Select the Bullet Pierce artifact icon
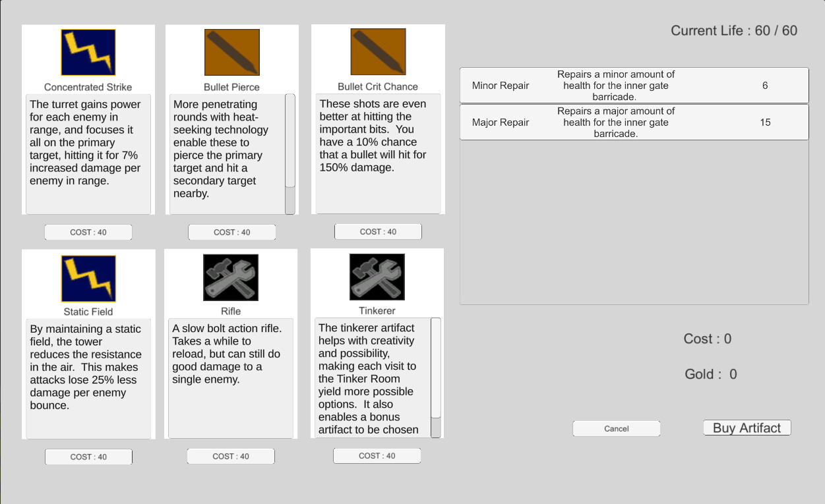825x504 pixels. [x=231, y=52]
